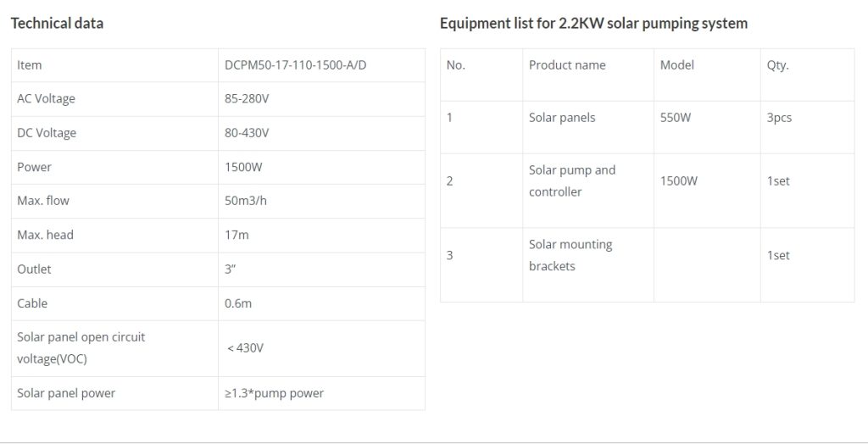Screen dimensions: 868x444
Task: Click the Max. head label
Action: click(46, 236)
